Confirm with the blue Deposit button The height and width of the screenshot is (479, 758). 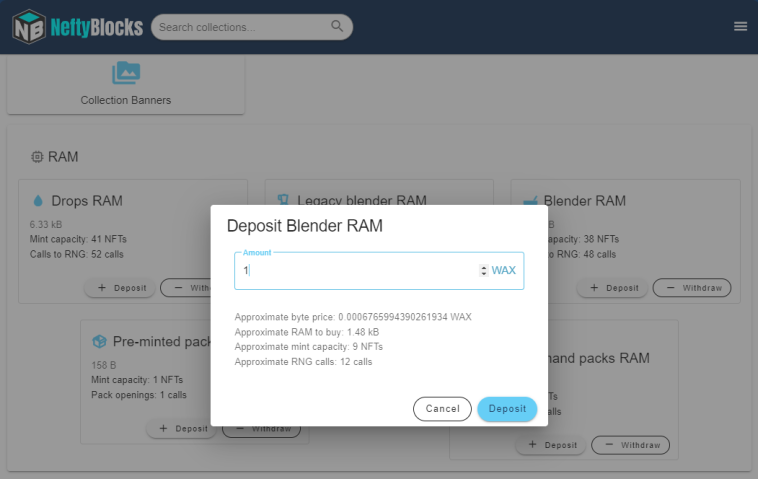click(507, 409)
